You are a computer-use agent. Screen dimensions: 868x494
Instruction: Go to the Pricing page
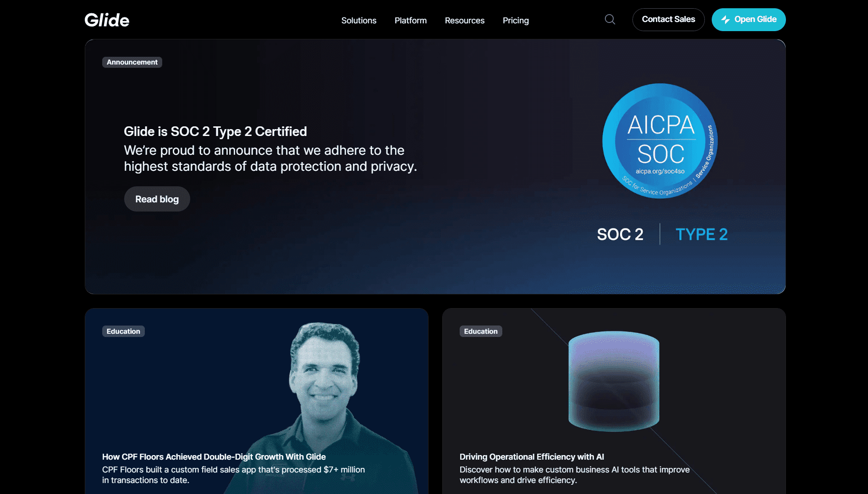coord(516,21)
